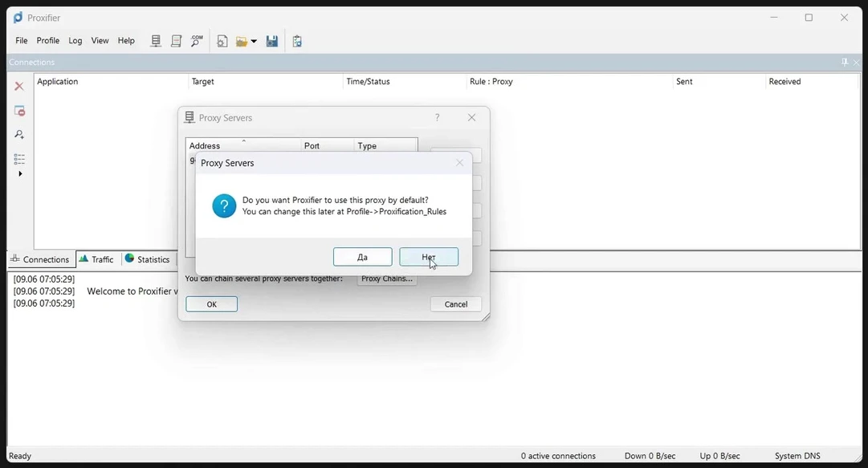Switch to the Traffic tab
Viewport: 868px width, 468px height.
tap(97, 259)
